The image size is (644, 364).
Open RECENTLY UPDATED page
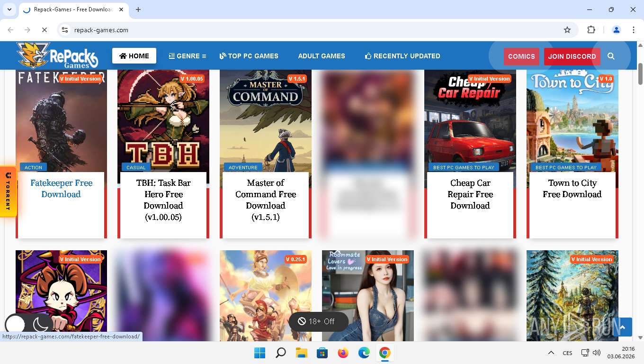point(402,56)
